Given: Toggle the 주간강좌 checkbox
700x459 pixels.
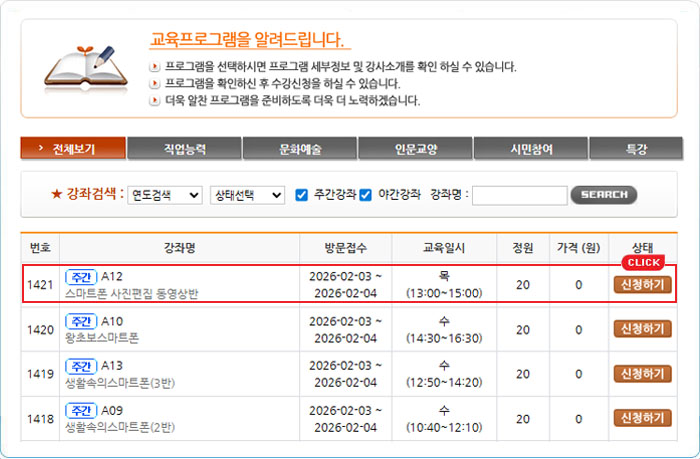Looking at the screenshot, I should tap(301, 195).
